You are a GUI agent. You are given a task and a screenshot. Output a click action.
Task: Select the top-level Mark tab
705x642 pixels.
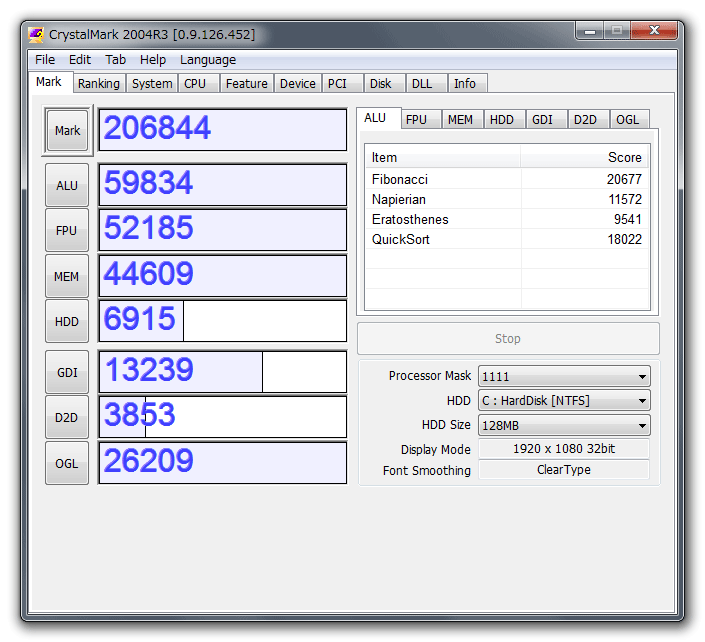click(x=49, y=82)
